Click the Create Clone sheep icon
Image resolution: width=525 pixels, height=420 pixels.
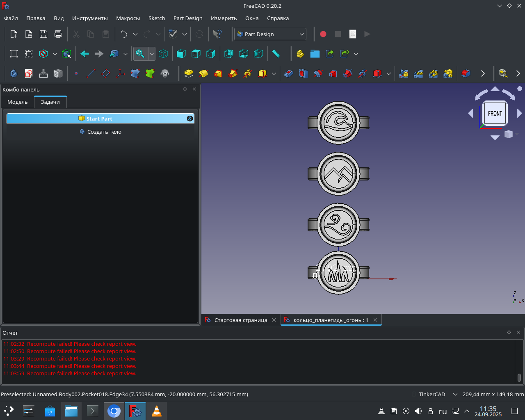165,73
